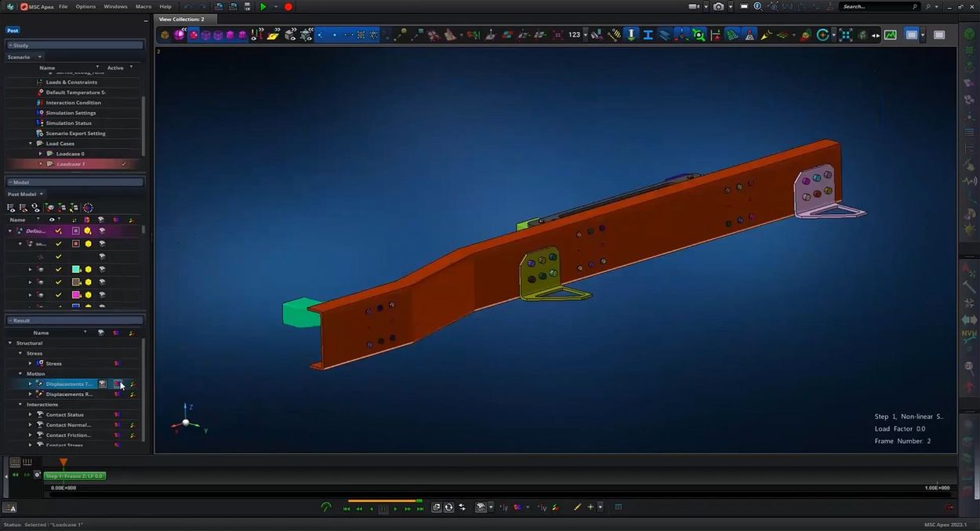This screenshot has height=531, width=980.
Task: Click the contour plot icon for Stress
Action: click(x=117, y=364)
